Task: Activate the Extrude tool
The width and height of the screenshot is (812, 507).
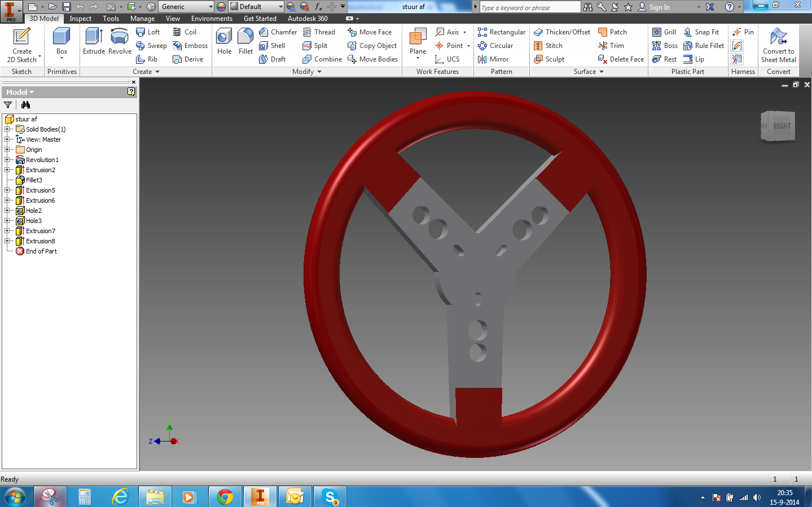Action: pyautogui.click(x=94, y=42)
